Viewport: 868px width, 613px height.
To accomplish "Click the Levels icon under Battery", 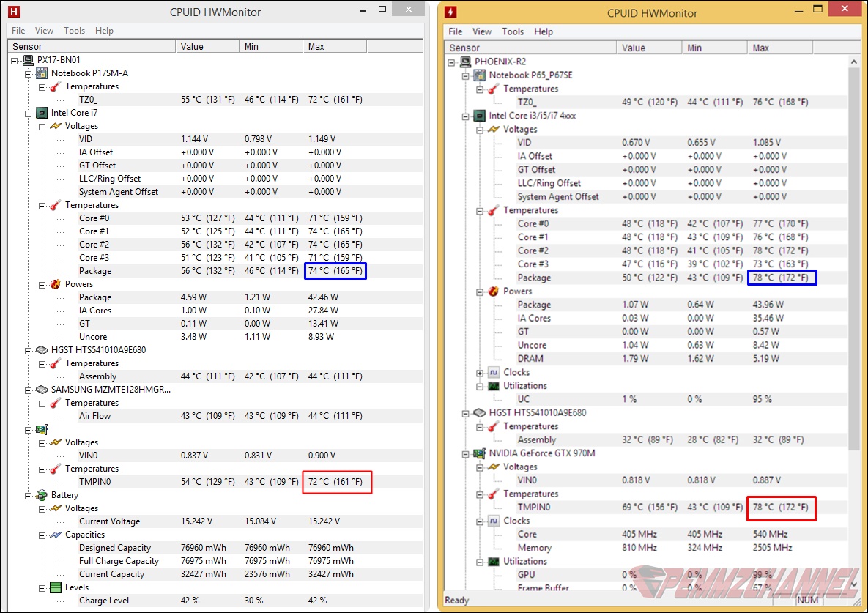I will pos(55,587).
